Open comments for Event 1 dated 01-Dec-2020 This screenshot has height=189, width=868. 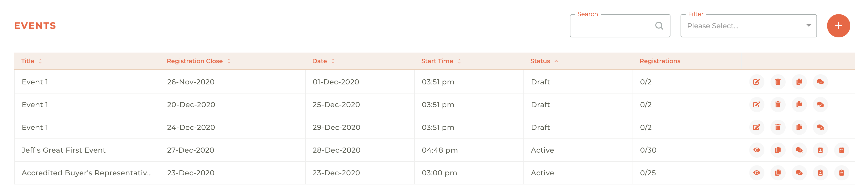coord(820,82)
